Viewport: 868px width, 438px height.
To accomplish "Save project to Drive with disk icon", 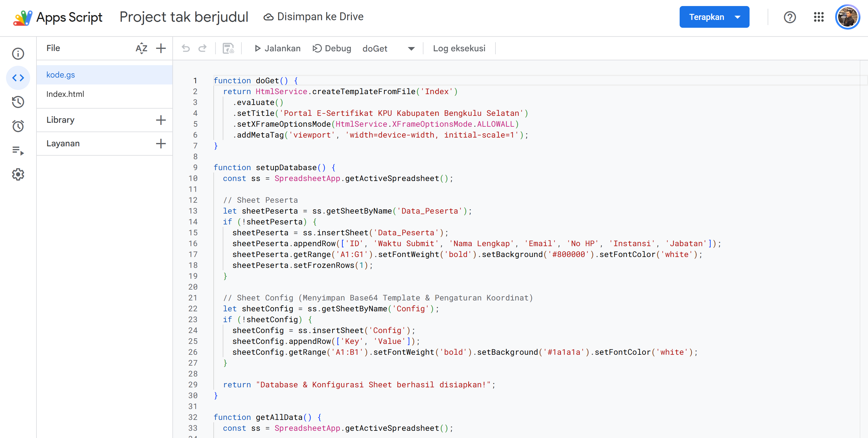I will [228, 49].
